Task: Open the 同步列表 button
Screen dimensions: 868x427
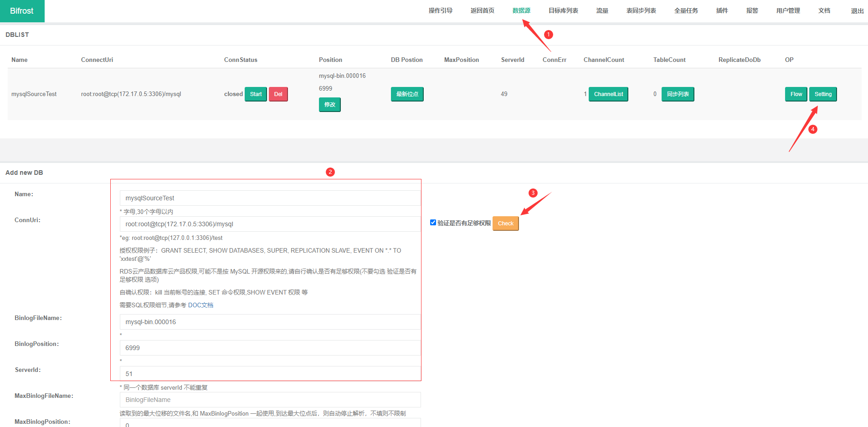Action: 678,94
